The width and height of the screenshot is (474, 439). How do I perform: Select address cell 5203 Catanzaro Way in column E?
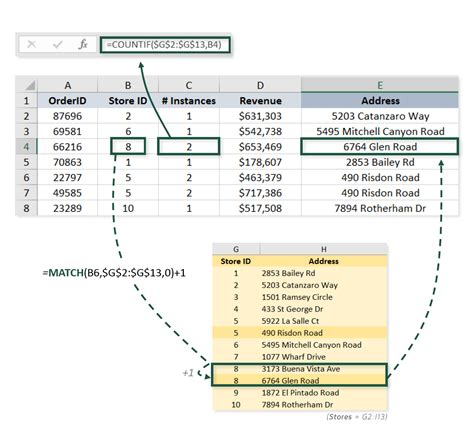380,116
